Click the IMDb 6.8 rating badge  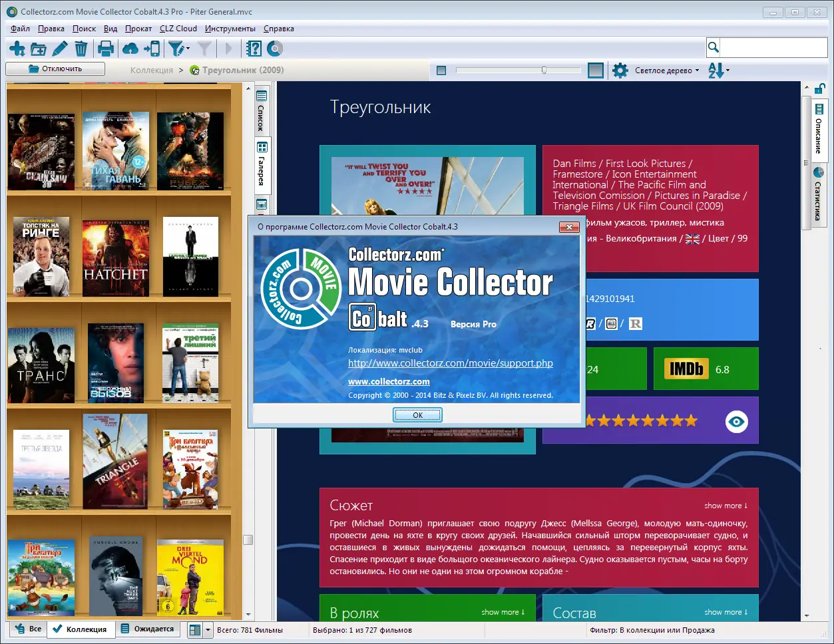coord(706,369)
